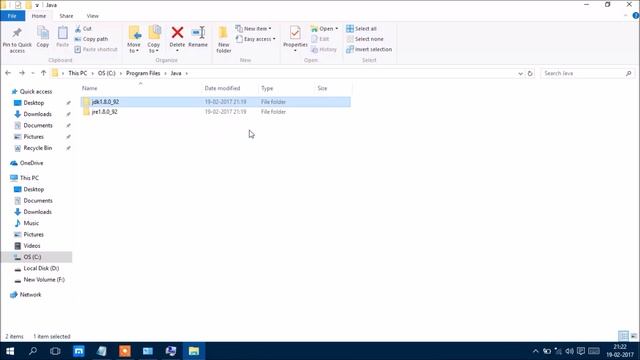Open the Open dropdown in ribbon
640x360 pixels.
point(324,29)
